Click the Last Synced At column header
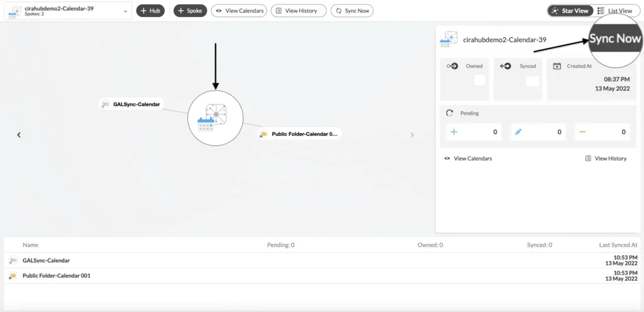The image size is (644, 312). coord(618,245)
